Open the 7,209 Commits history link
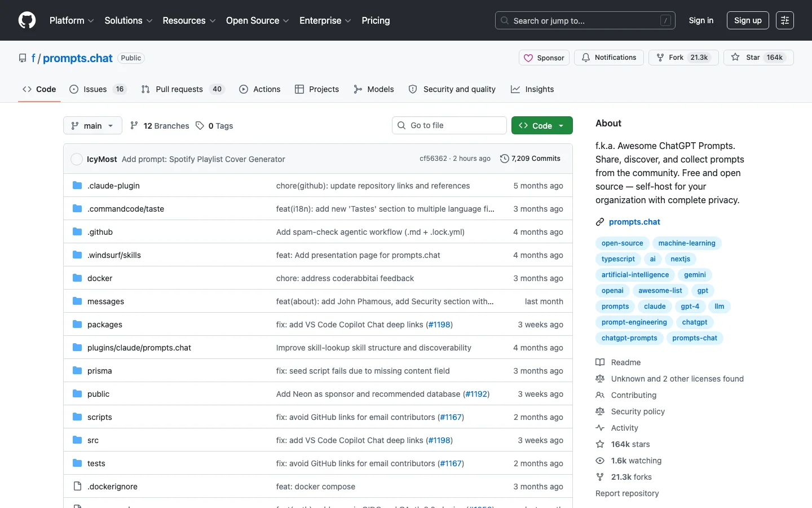 [x=531, y=159]
